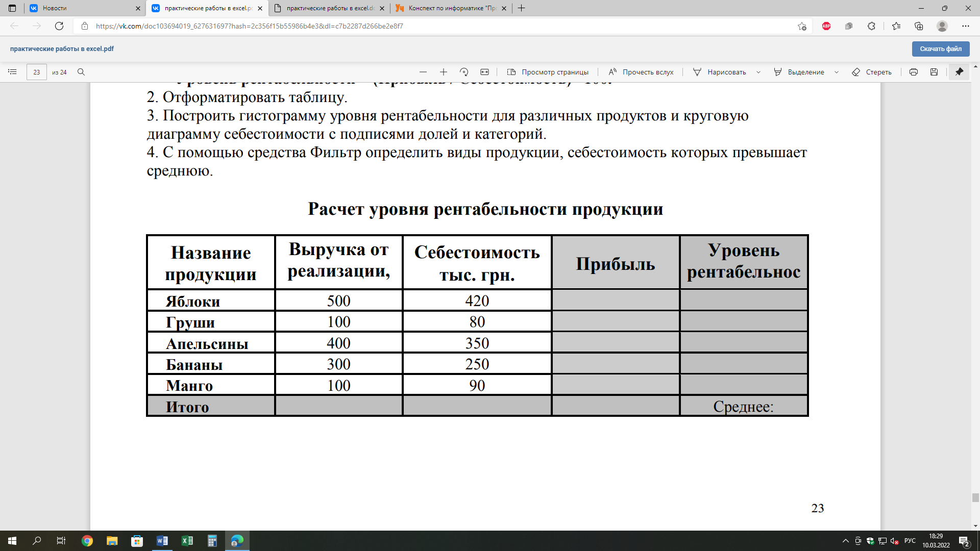Open browser settings and more menu
Image resolution: width=980 pixels, height=551 pixels.
coord(965,26)
